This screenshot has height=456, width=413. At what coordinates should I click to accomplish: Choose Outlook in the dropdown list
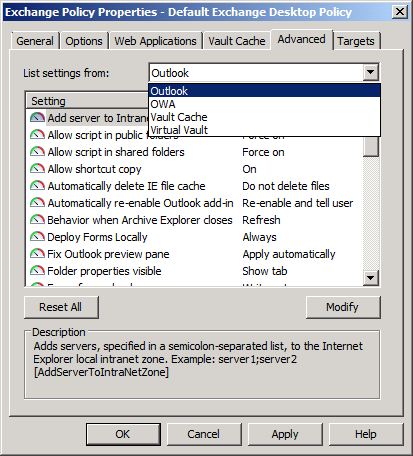click(264, 91)
